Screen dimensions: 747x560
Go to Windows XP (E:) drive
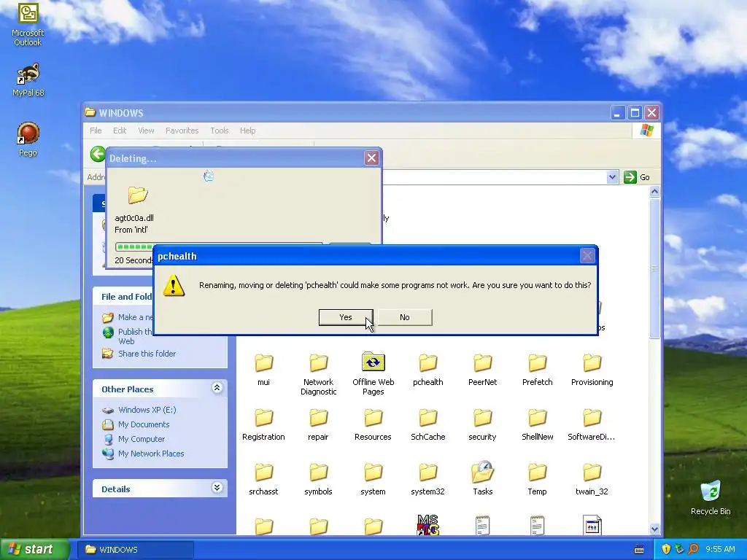point(147,410)
